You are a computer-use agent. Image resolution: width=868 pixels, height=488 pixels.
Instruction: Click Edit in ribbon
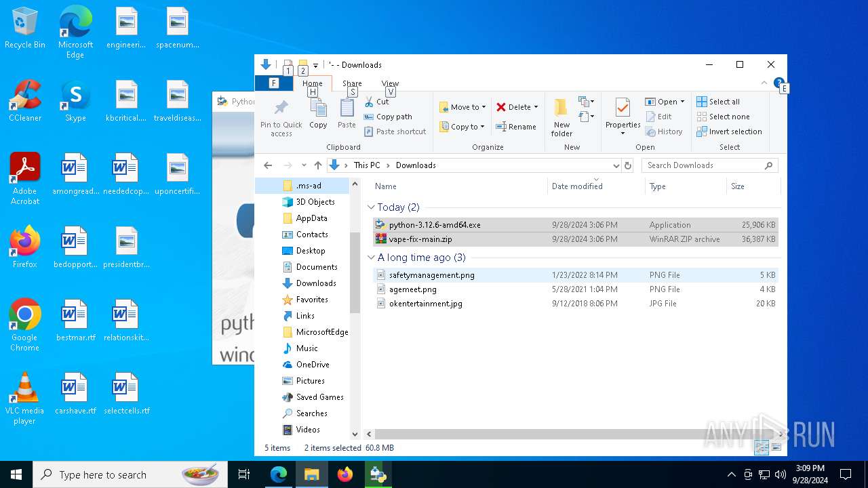point(658,117)
